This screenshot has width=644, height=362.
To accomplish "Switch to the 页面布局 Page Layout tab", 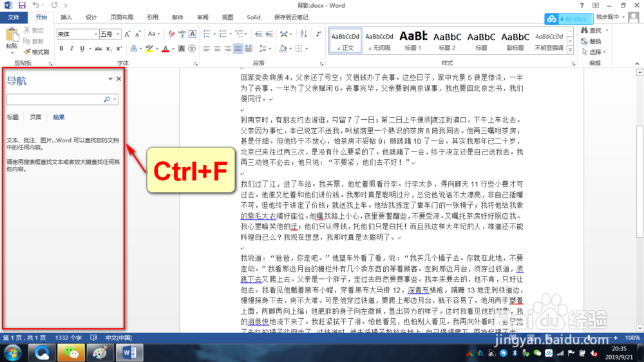I will 122,17.
